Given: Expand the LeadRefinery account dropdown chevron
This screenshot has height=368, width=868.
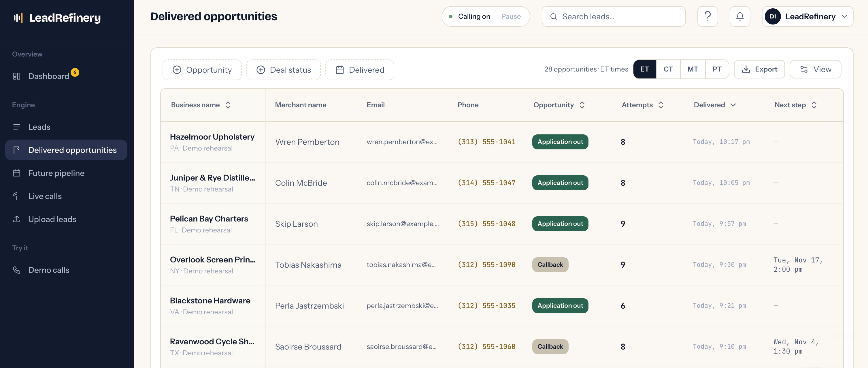Looking at the screenshot, I should [x=844, y=16].
